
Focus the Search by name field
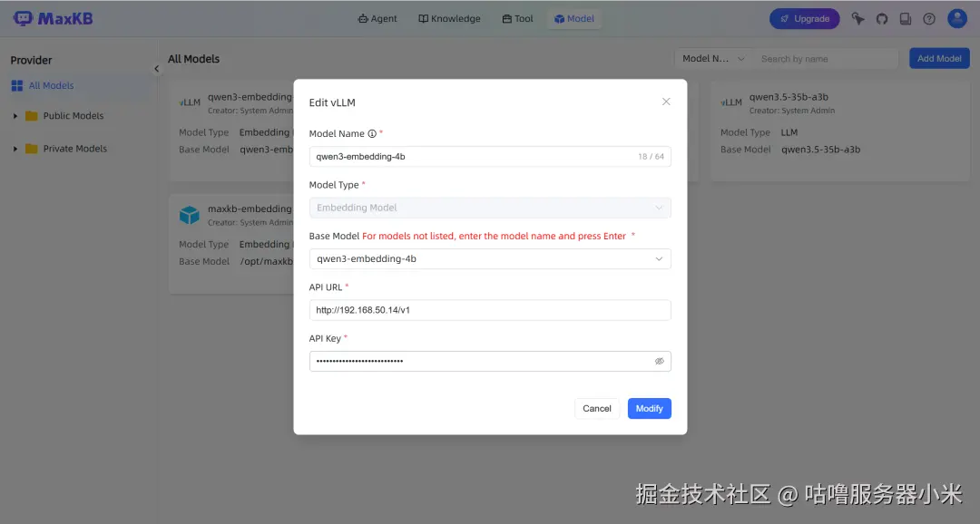(825, 59)
